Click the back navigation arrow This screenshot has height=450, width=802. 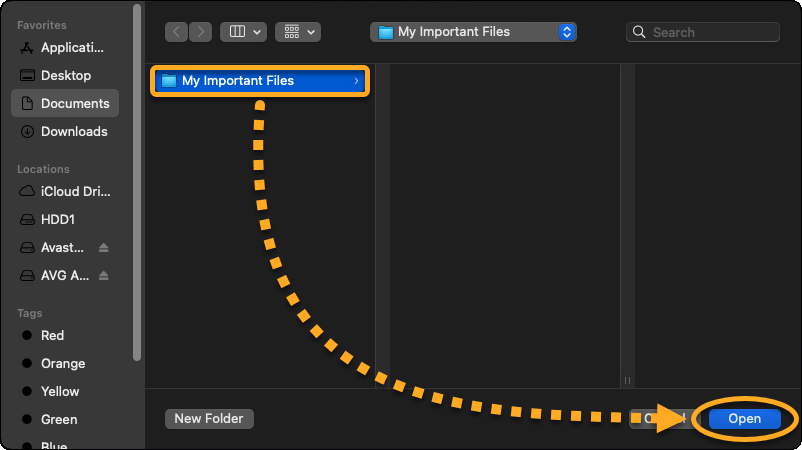[x=177, y=32]
